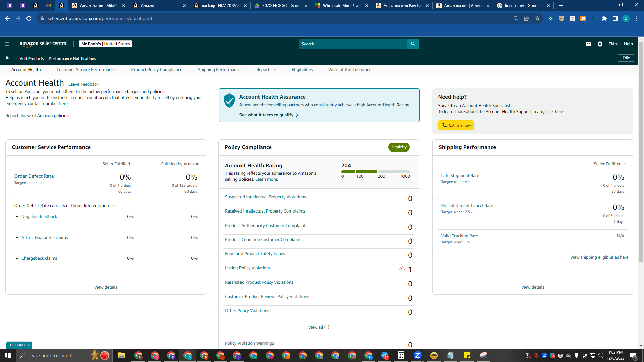Click the share page icon in address bar
The height and width of the screenshot is (362, 644).
click(x=527, y=18)
